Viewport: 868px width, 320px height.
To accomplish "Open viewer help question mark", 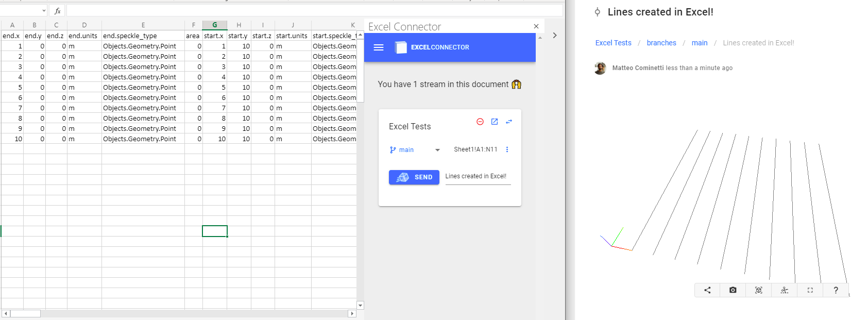I will tap(836, 290).
